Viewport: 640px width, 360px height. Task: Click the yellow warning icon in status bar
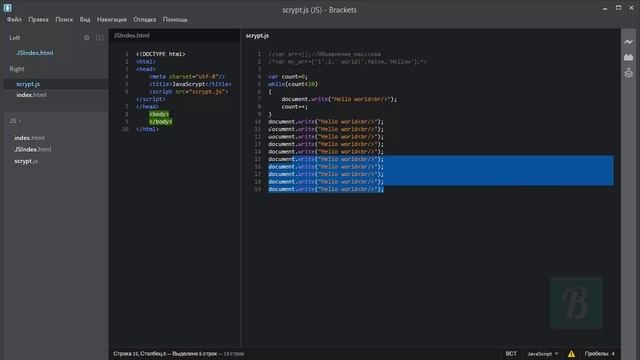[571, 354]
